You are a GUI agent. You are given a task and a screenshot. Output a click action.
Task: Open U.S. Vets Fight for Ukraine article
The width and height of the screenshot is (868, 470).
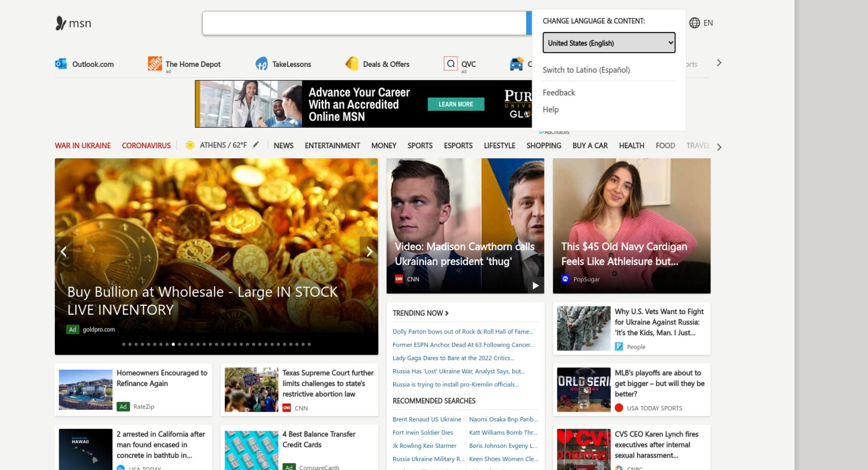coord(632,328)
